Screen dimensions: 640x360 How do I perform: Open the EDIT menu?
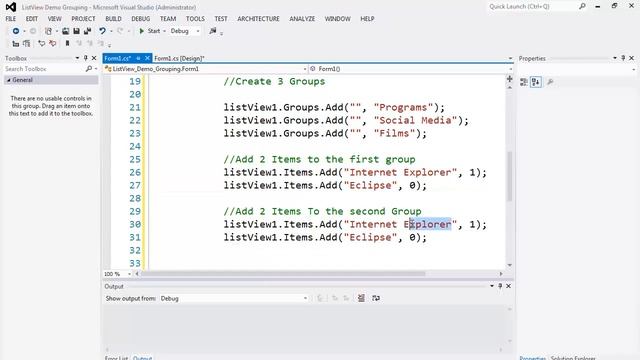tap(31, 19)
